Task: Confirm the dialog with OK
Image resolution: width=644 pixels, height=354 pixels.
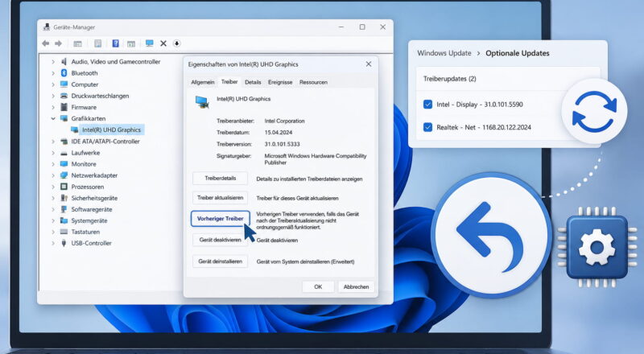Action: [x=318, y=286]
